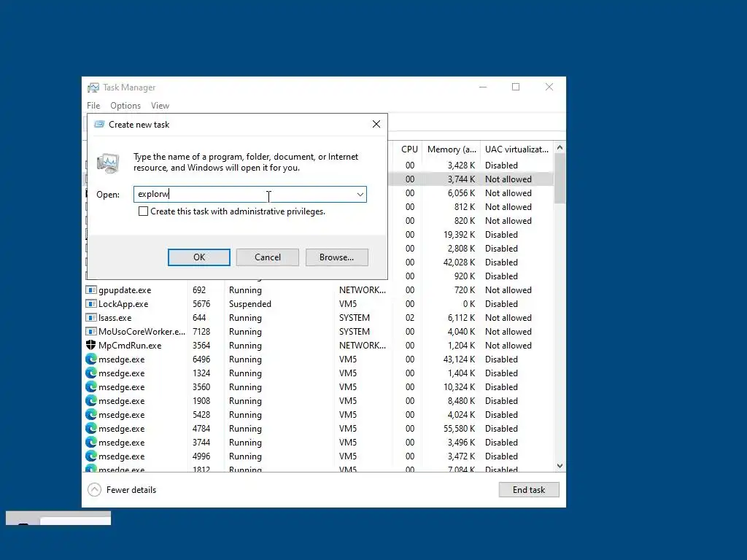Click the Cancel button
Screen dimensions: 747x560
pyautogui.click(x=268, y=257)
